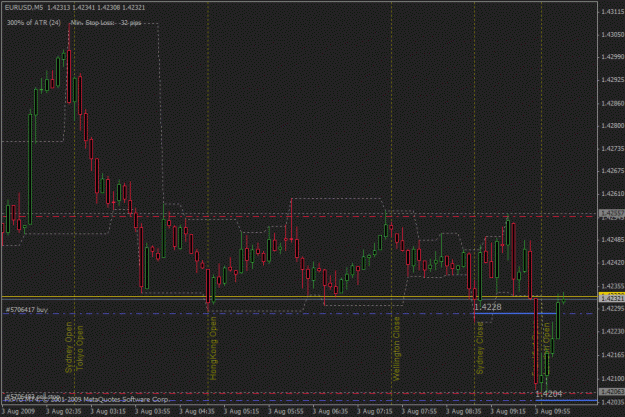Click the 1.42295 price scale value
The width and height of the screenshot is (625, 417).
click(613, 308)
